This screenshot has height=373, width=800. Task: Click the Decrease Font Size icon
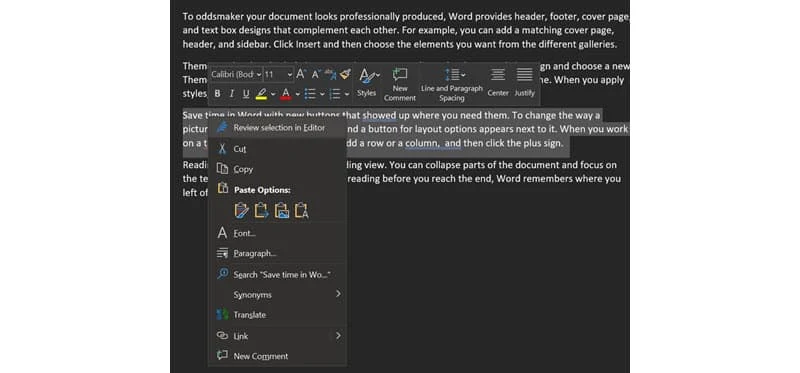click(315, 74)
